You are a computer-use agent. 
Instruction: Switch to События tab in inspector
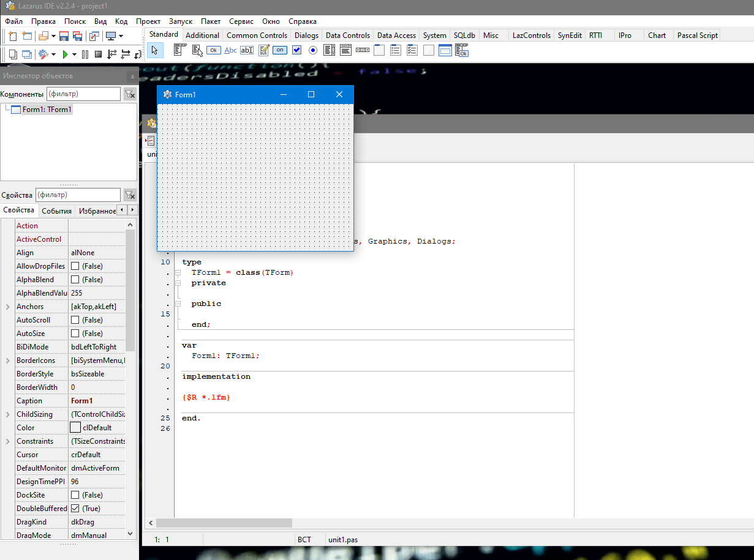pos(56,211)
